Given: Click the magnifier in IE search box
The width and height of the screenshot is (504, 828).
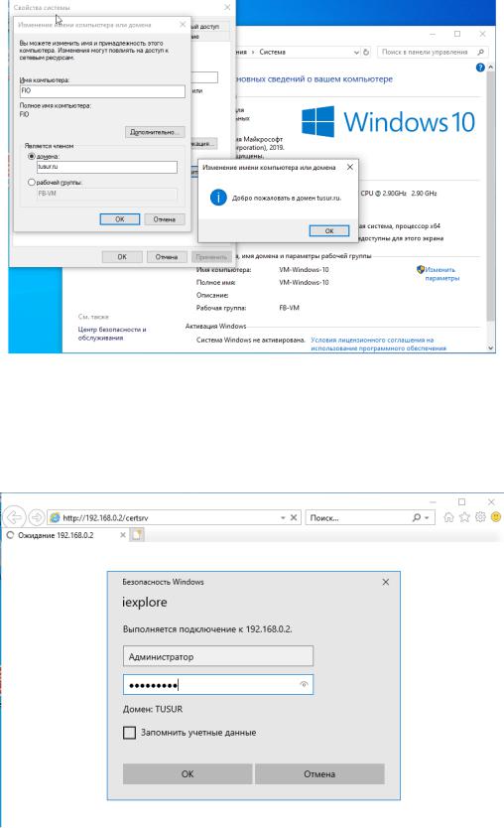Looking at the screenshot, I should pyautogui.click(x=417, y=517).
